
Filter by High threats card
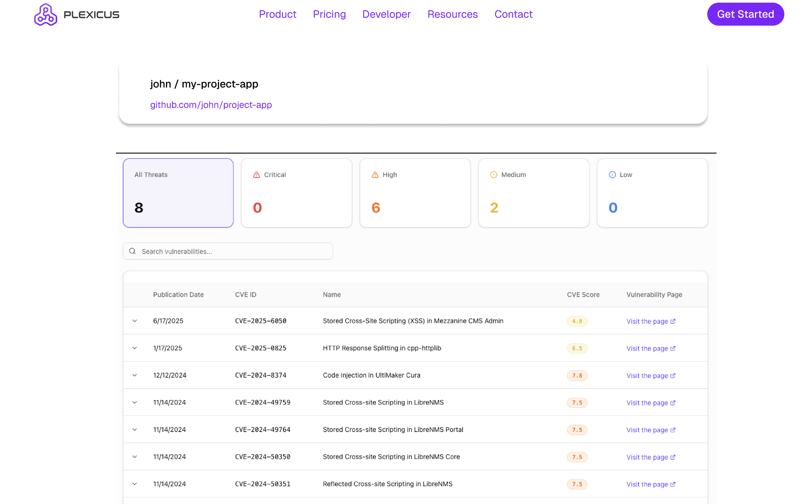(415, 193)
